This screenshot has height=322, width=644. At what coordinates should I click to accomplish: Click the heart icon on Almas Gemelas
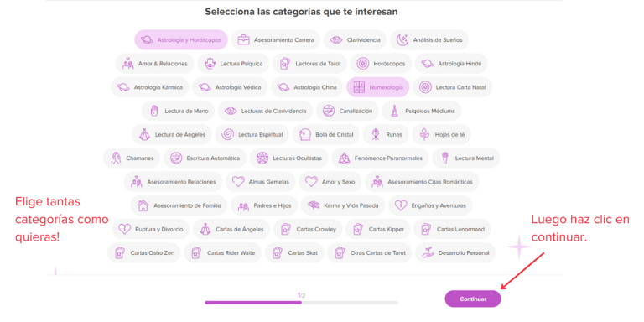click(238, 181)
